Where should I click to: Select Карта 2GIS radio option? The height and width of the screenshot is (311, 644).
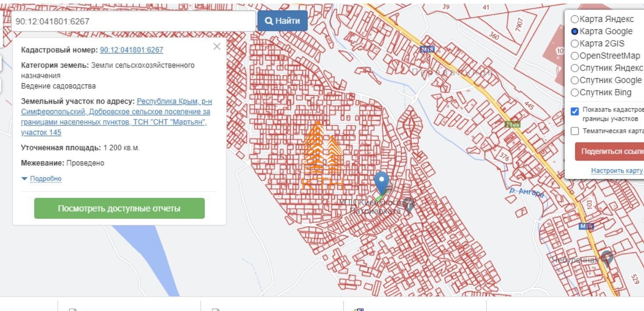[x=574, y=44]
